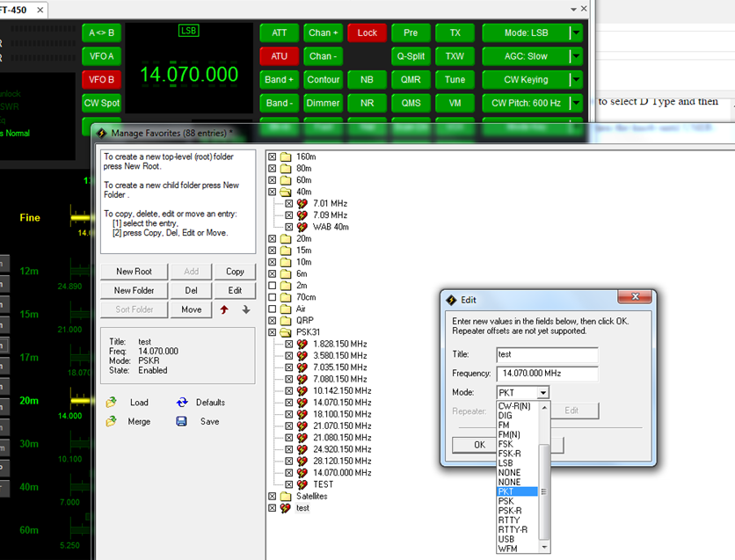735x560 pixels.
Task: Toggle the 7.09 MHz entry checkbox
Action: pos(288,215)
